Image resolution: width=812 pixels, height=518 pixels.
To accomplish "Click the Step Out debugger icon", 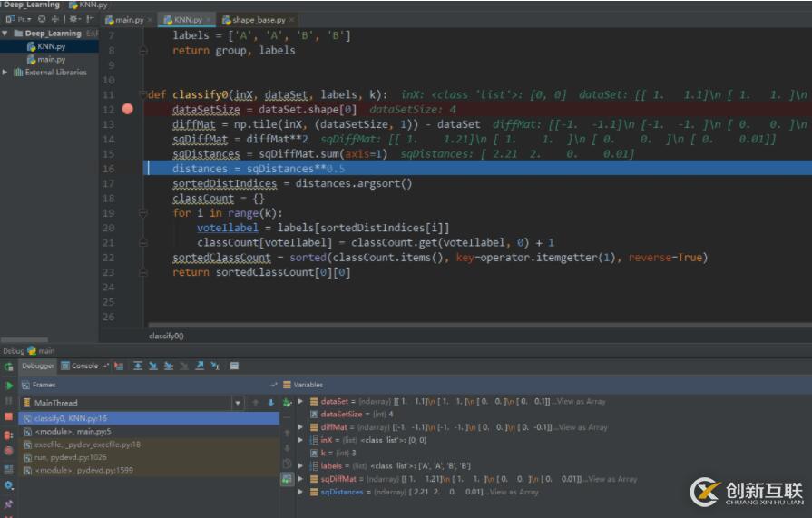I will pyautogui.click(x=200, y=367).
